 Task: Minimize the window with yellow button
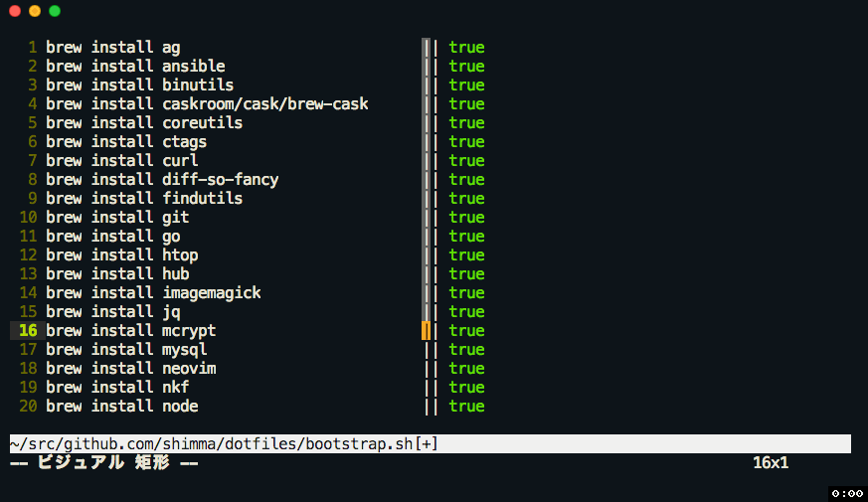coord(35,11)
